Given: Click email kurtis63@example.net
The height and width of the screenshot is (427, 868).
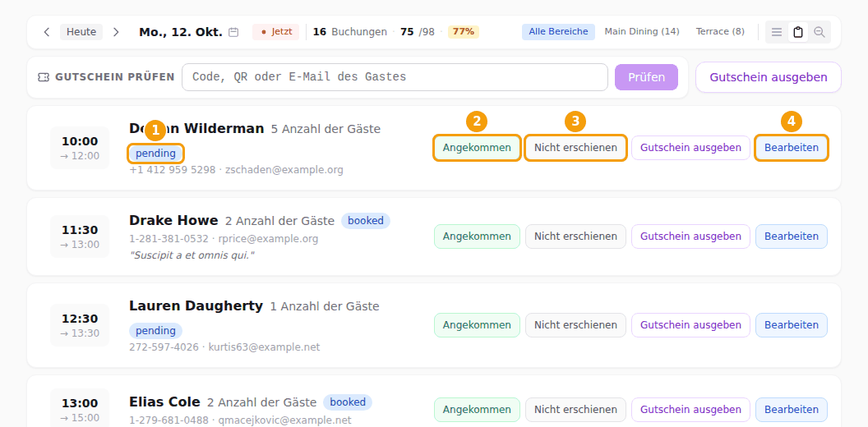Looking at the screenshot, I should tap(264, 347).
